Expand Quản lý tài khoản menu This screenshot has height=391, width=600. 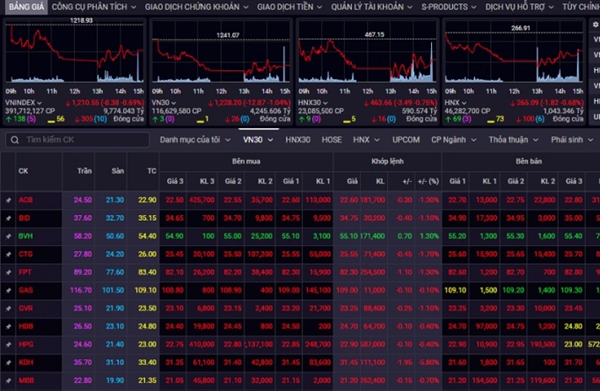pyautogui.click(x=372, y=7)
